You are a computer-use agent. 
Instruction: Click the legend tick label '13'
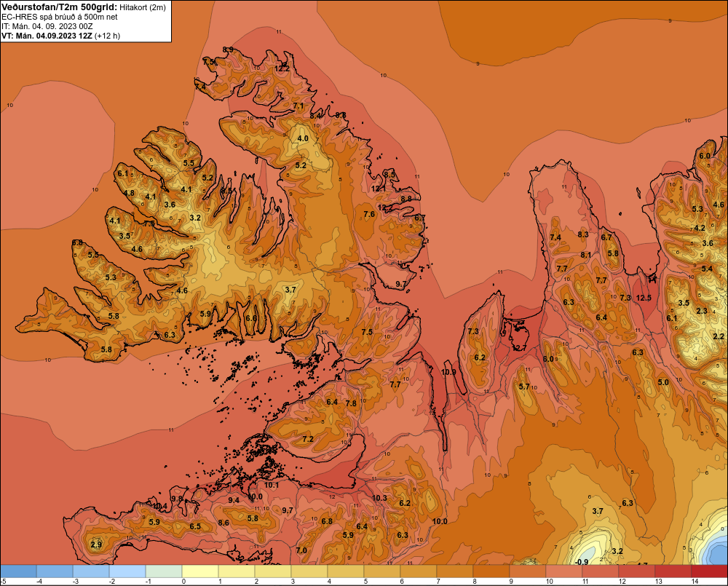pyautogui.click(x=659, y=582)
